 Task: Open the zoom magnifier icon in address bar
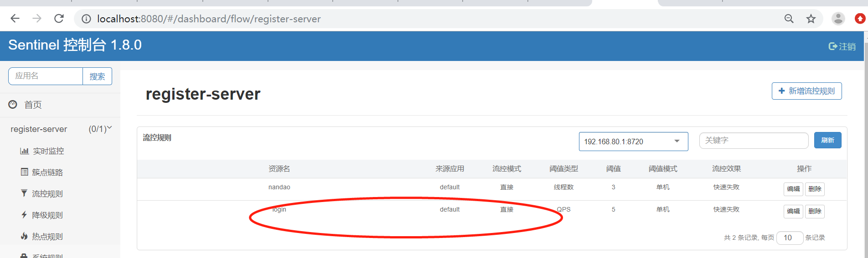tap(789, 19)
